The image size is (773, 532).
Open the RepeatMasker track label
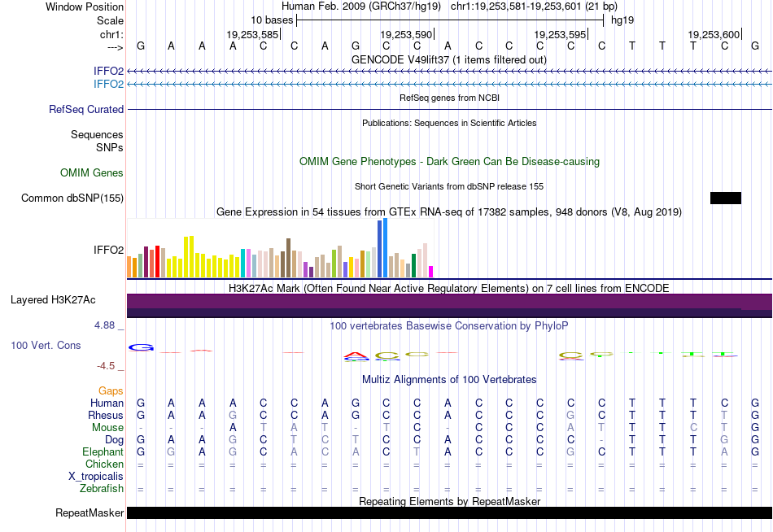pyautogui.click(x=90, y=512)
